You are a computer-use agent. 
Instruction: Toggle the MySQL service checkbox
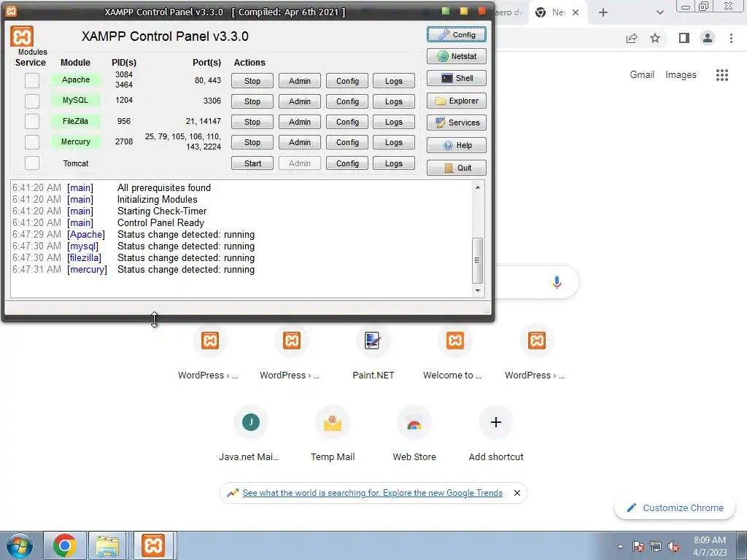coord(32,101)
